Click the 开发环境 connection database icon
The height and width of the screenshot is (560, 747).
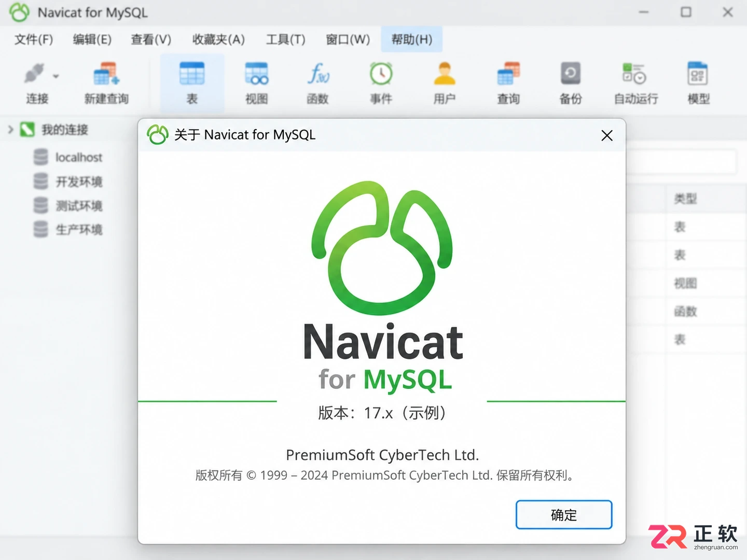pyautogui.click(x=41, y=181)
